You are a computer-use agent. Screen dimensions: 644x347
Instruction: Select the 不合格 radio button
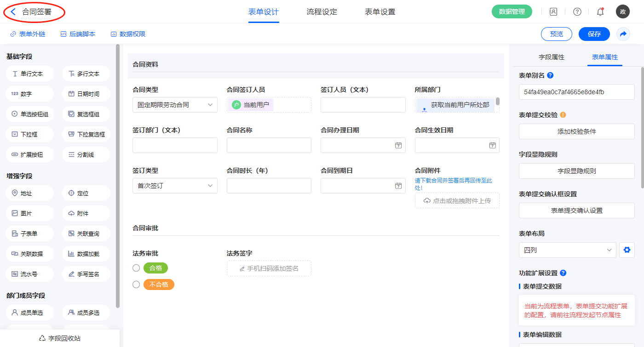136,284
